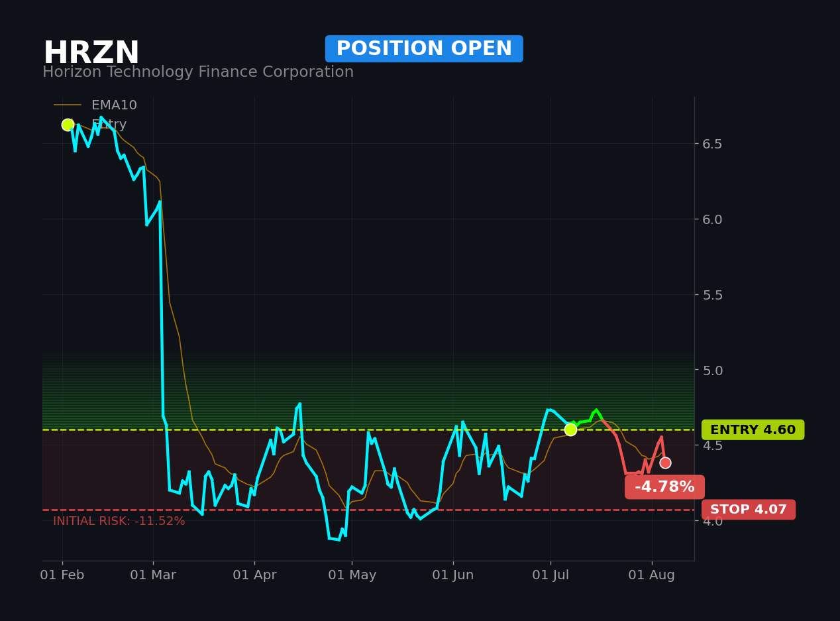Click the 01 Jul axis label
Screen dimensions: 840x621
point(551,575)
